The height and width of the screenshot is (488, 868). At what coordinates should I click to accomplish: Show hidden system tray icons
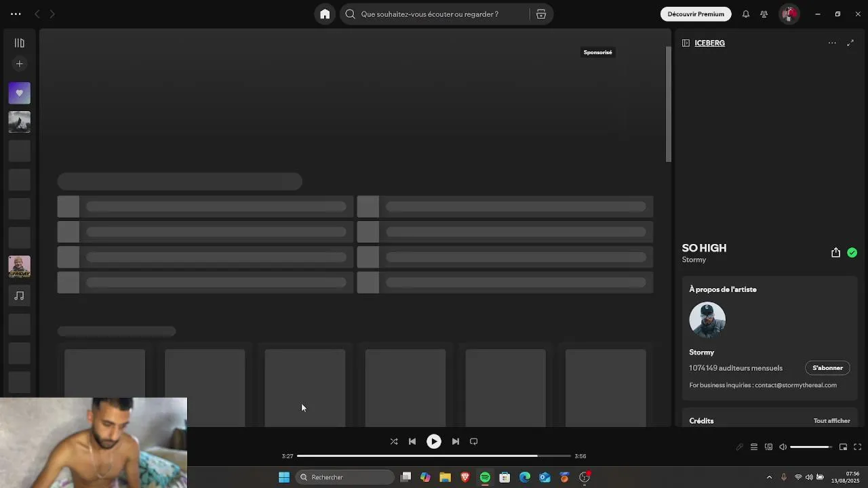769,477
